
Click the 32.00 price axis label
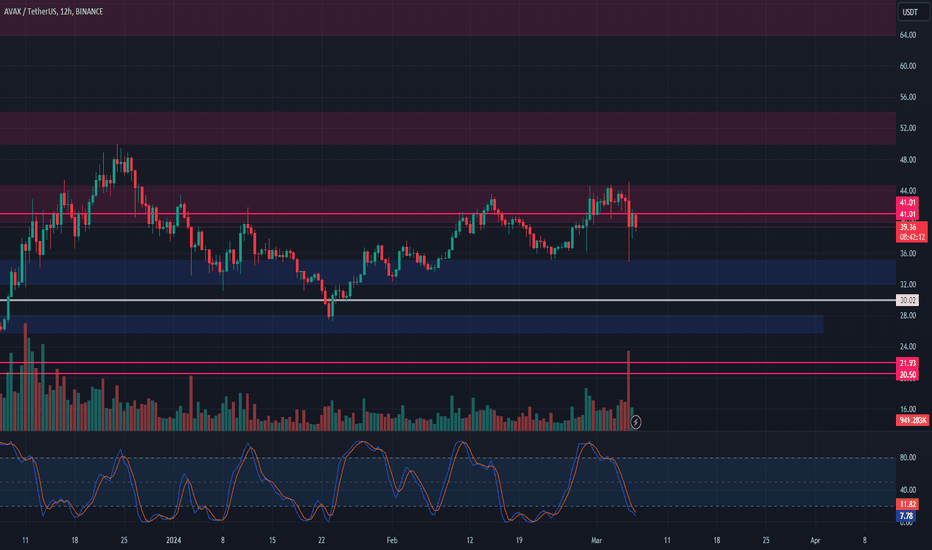[x=908, y=284]
